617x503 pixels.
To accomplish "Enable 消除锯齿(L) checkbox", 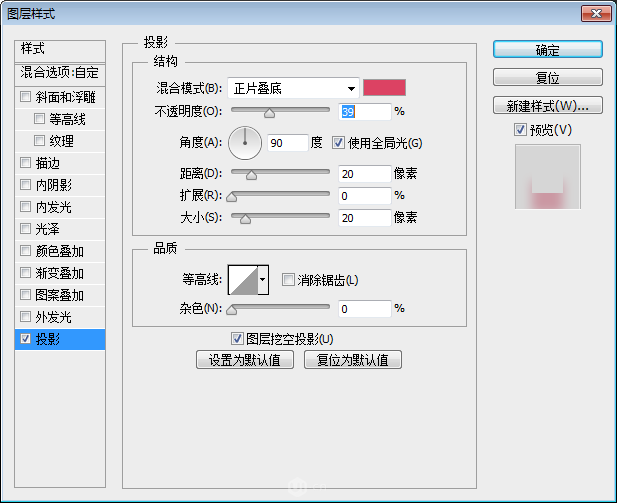I will click(x=288, y=280).
